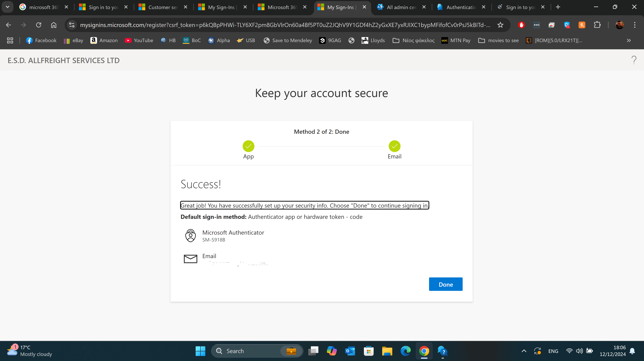
Task: Open the BoC bookmark
Action: click(x=192, y=40)
